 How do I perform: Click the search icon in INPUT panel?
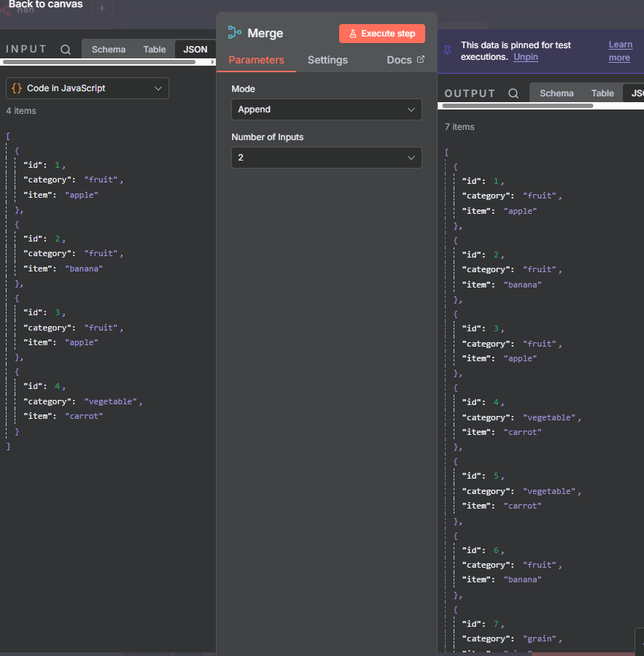pos(66,50)
